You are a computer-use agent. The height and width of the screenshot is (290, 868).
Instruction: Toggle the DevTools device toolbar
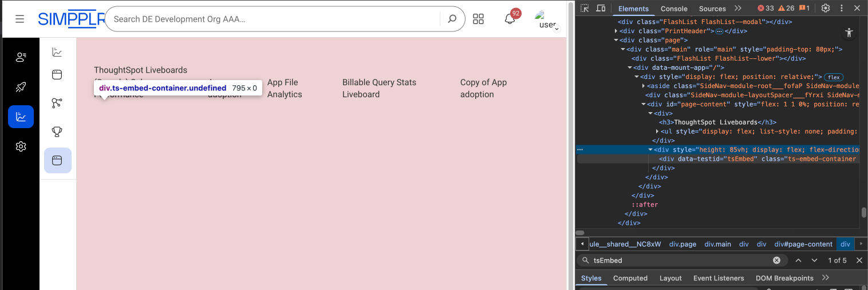(x=601, y=8)
